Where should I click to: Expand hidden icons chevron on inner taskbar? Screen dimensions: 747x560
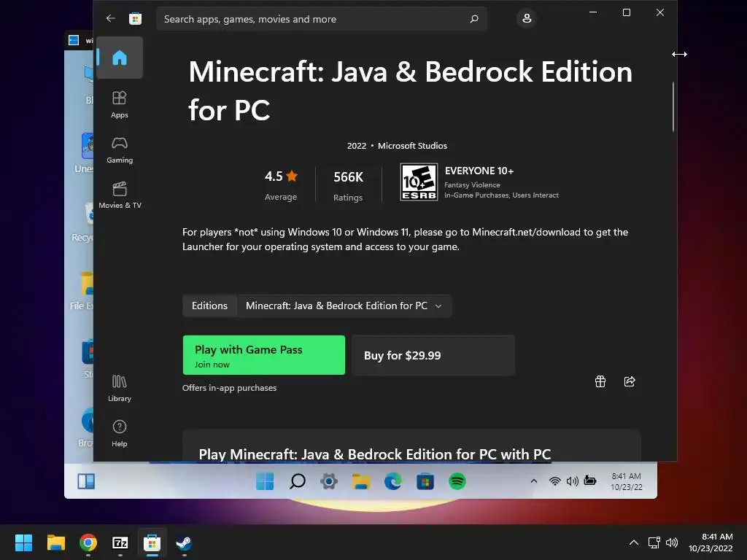[533, 481]
